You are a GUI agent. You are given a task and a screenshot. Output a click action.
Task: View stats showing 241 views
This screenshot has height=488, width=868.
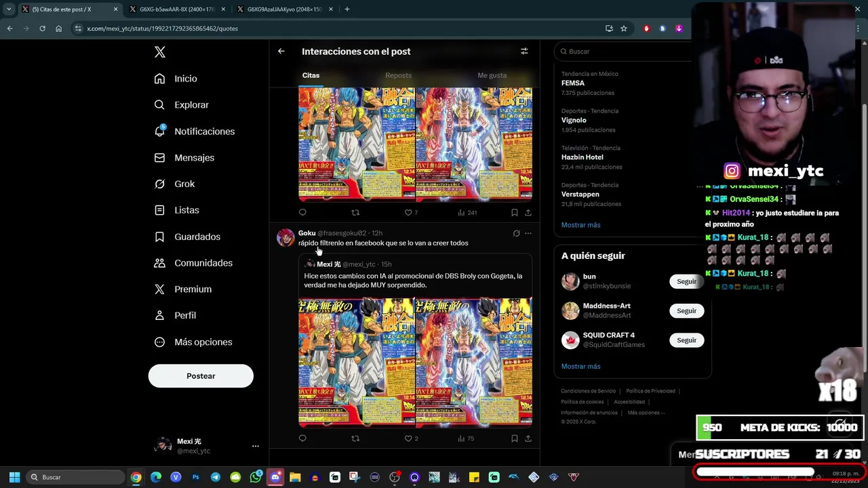point(467,212)
